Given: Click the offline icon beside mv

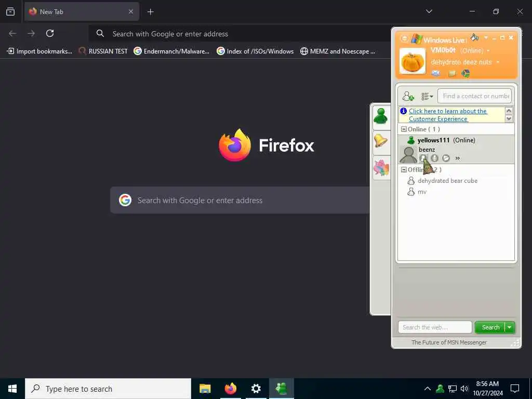Looking at the screenshot, I should pyautogui.click(x=411, y=192).
